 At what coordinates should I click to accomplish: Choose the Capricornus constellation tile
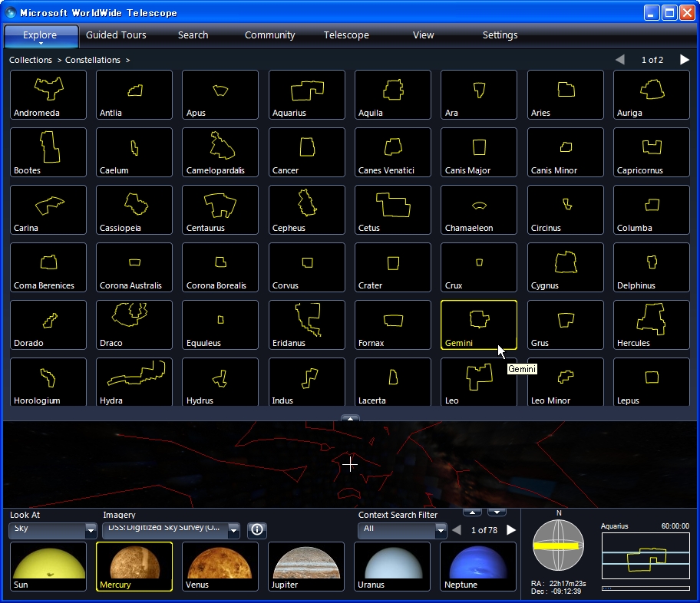coord(652,152)
